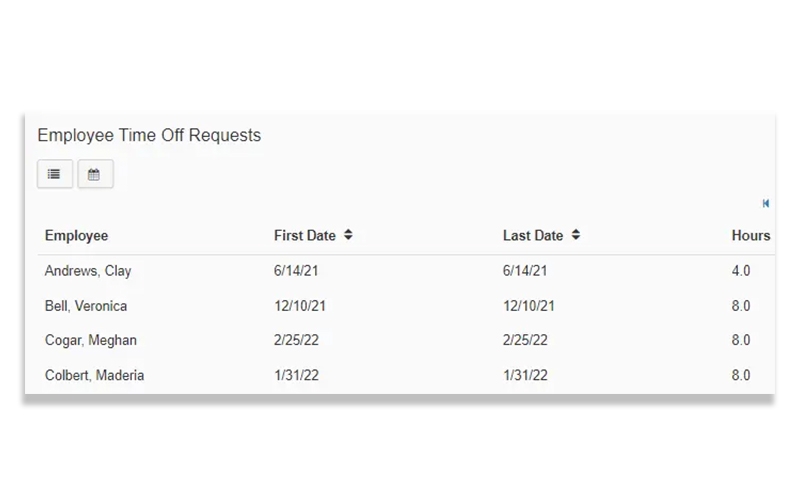Click the 4.0 hours value
The image size is (800, 500).
(x=741, y=271)
